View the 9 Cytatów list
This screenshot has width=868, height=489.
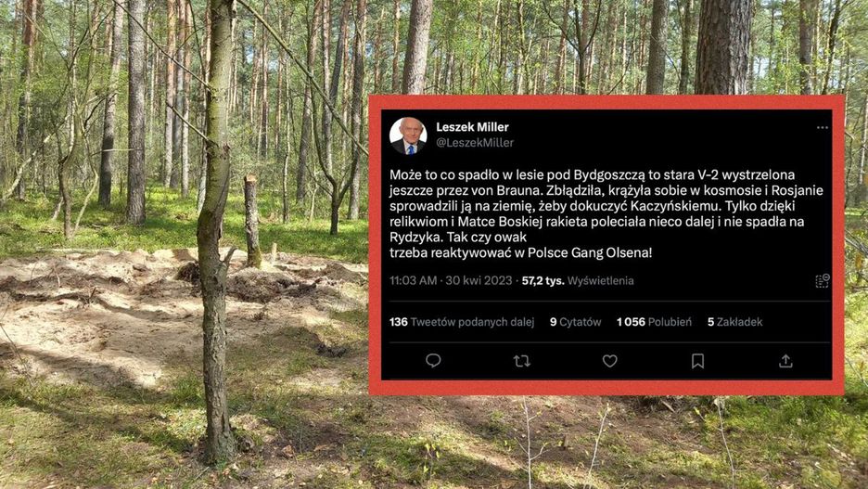575,322
